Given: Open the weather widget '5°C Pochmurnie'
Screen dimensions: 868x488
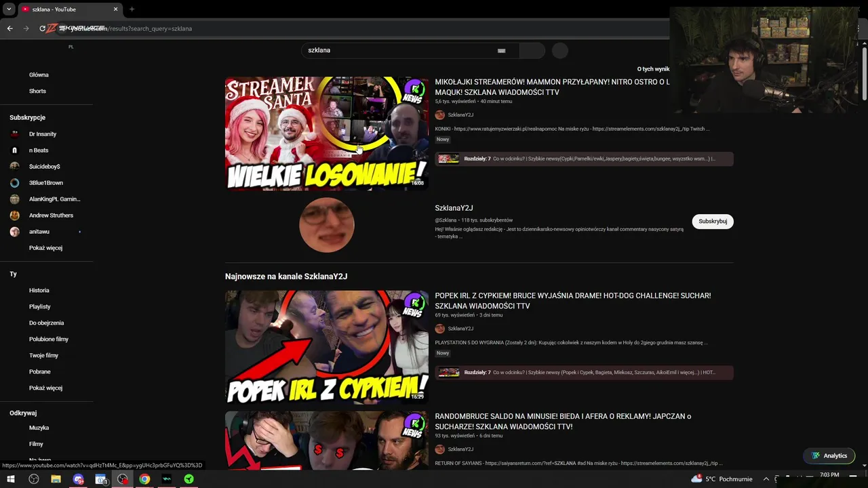Looking at the screenshot, I should click(x=722, y=479).
